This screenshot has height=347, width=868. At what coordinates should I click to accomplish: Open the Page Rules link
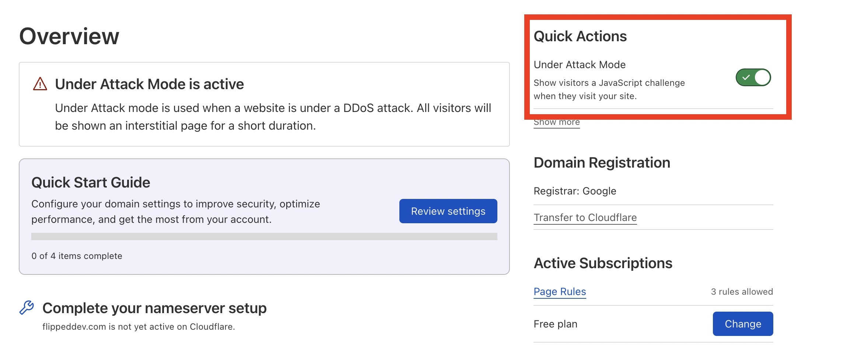click(x=560, y=291)
